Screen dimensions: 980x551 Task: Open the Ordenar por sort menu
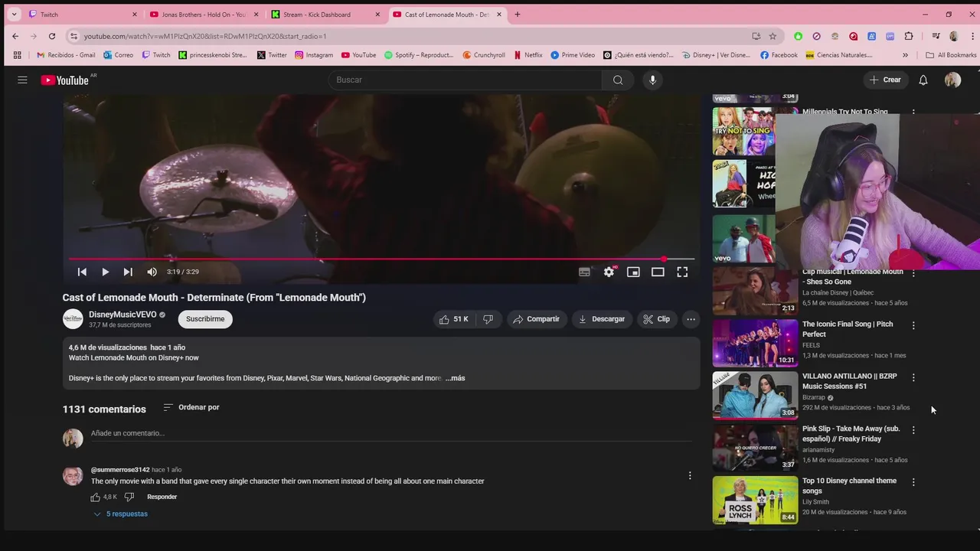191,407
